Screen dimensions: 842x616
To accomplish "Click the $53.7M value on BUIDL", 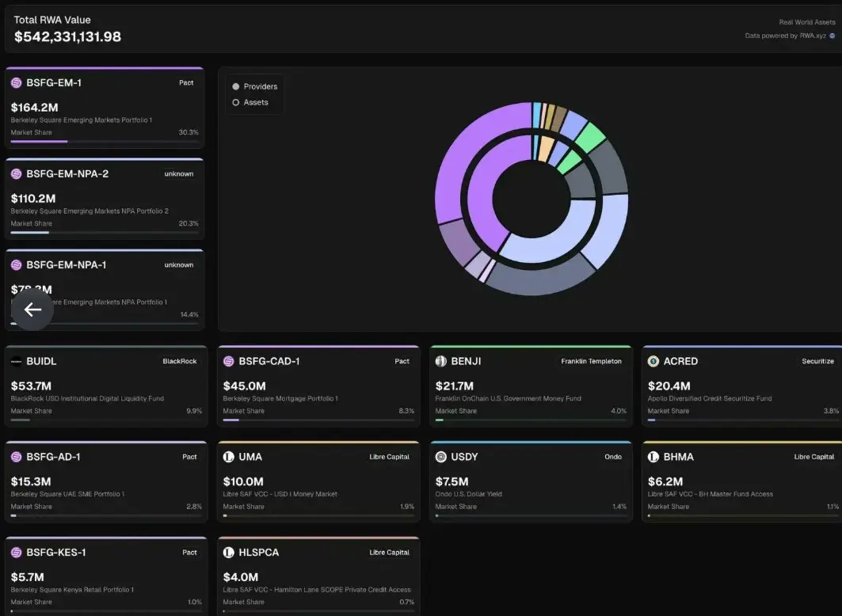I will (31, 386).
